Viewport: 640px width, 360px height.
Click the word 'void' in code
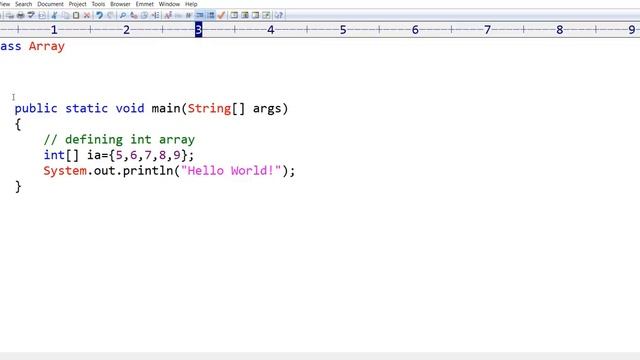[130, 108]
